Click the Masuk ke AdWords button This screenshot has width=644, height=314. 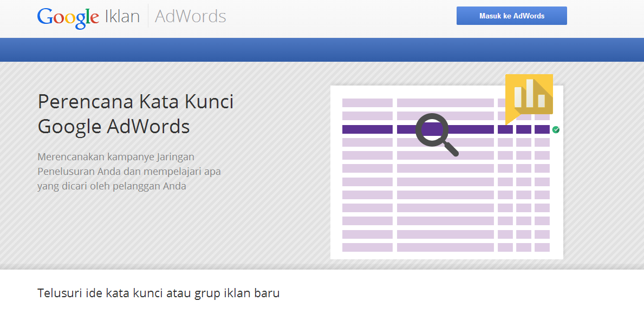[x=512, y=16]
